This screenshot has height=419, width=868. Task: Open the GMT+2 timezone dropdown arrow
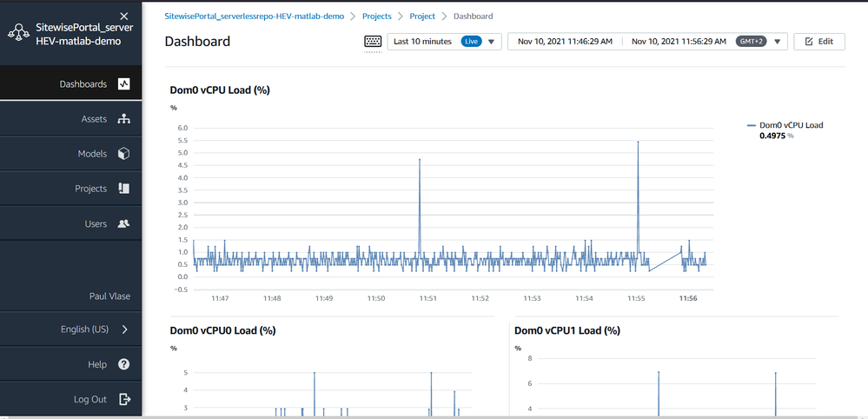pos(778,42)
